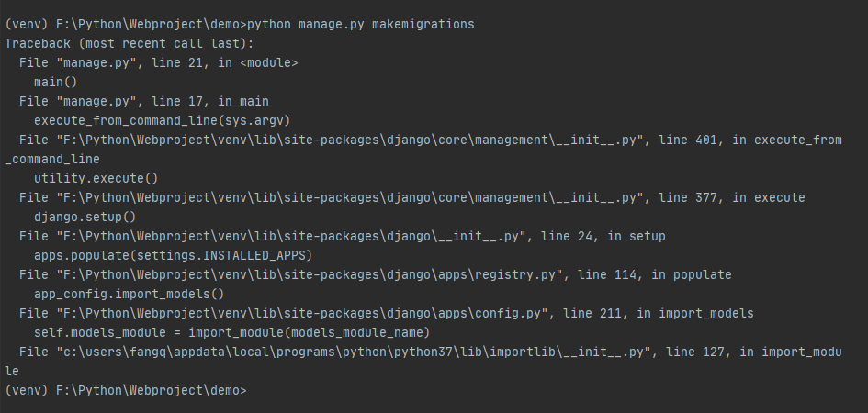Viewport: 868px width, 413px height.
Task: Click the utility.execute() line
Action: (x=96, y=179)
